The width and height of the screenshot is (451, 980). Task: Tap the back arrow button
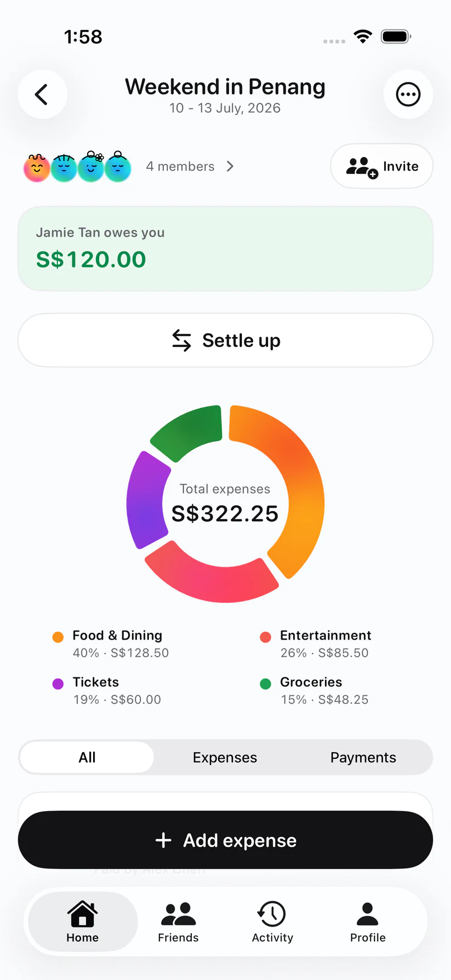click(x=42, y=94)
